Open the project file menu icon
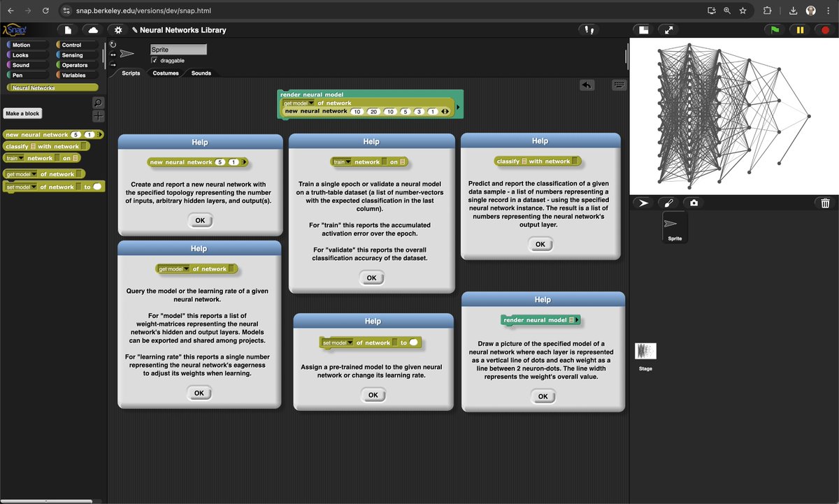Viewport: 839px width, 504px height. pos(68,30)
